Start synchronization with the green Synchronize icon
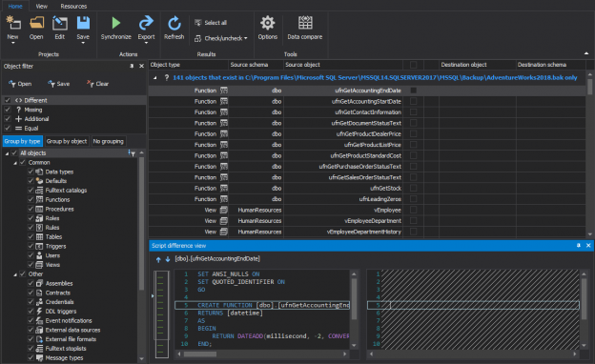This screenshot has width=595, height=364. (x=116, y=23)
